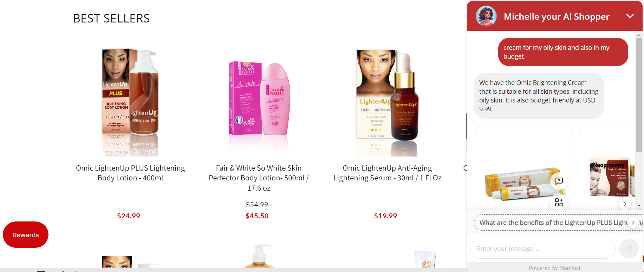Screen dimensions: 644x272
Task: Open Omic LightenUp PLUS Lightening Body Lotion link
Action: 130,173
